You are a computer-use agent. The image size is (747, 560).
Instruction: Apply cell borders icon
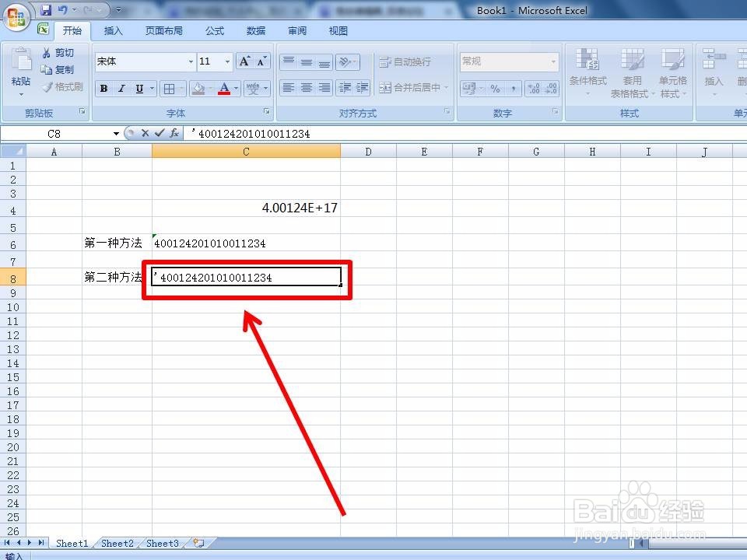point(169,89)
